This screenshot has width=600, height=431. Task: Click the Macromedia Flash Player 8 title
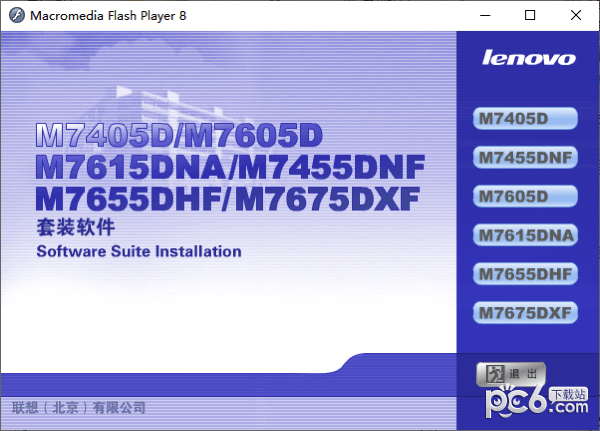(x=108, y=16)
